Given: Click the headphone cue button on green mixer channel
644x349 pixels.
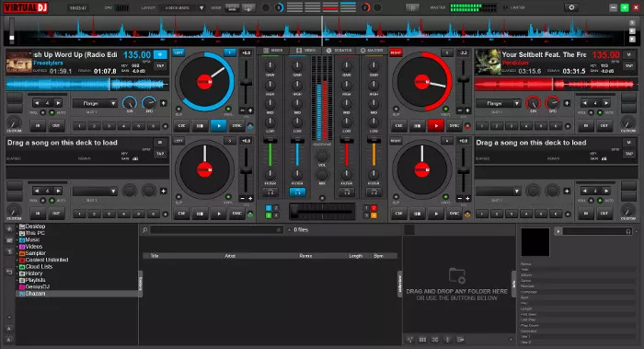Looking at the screenshot, I should (x=270, y=192).
